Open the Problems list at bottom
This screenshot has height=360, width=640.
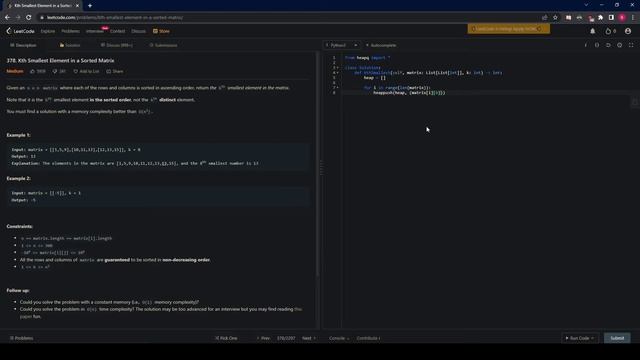coord(22,338)
